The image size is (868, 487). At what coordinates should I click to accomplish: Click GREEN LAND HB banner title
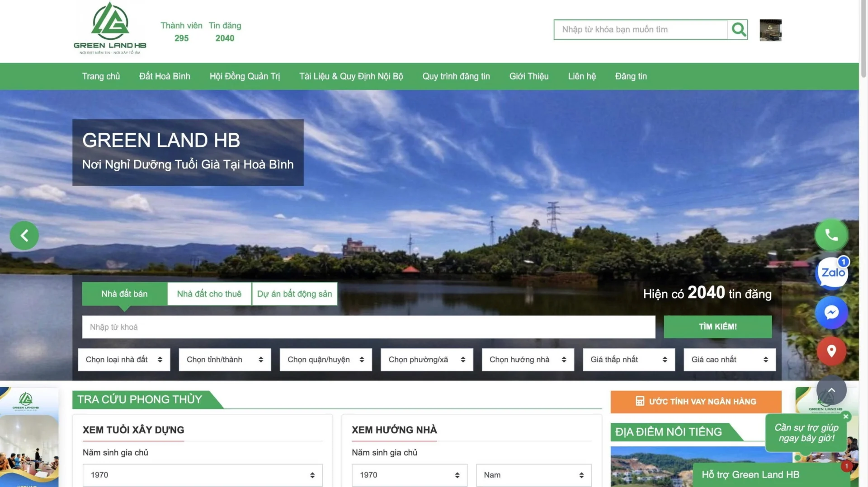pyautogui.click(x=161, y=140)
